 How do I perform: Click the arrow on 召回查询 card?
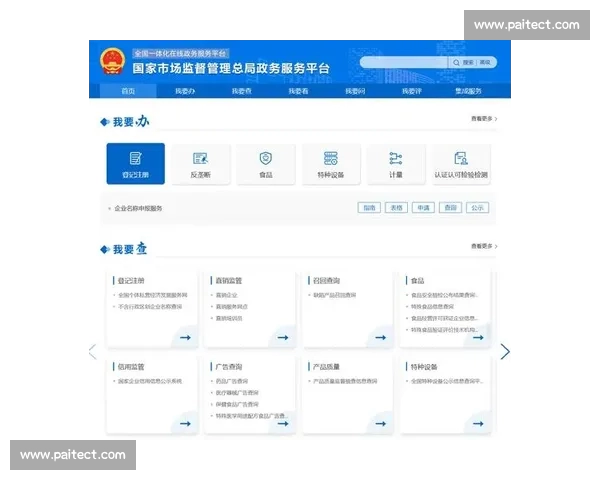pos(381,338)
